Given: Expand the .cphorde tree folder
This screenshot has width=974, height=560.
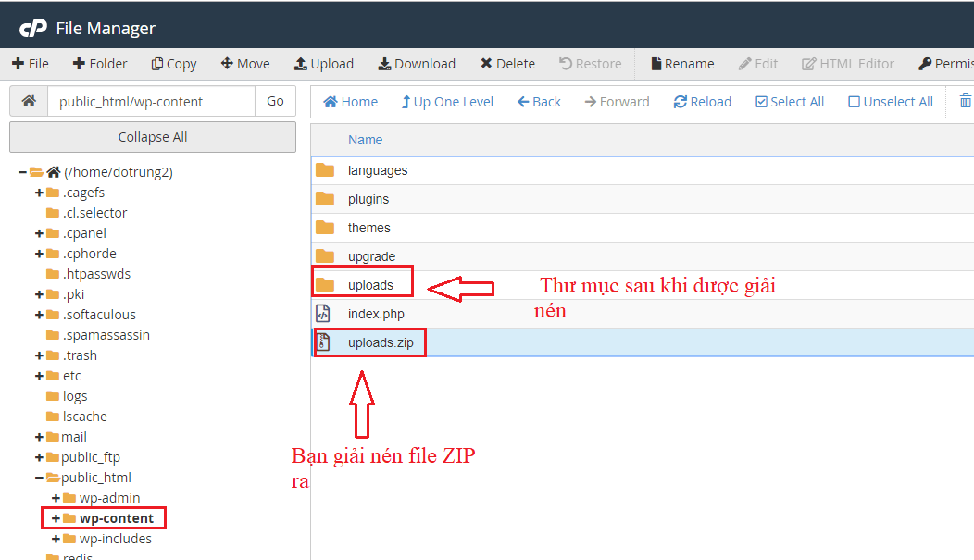Looking at the screenshot, I should 39,254.
